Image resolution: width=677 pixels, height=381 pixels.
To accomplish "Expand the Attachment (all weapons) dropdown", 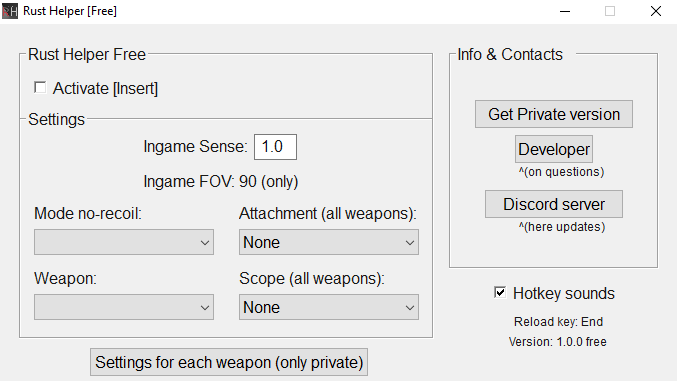I will point(329,242).
